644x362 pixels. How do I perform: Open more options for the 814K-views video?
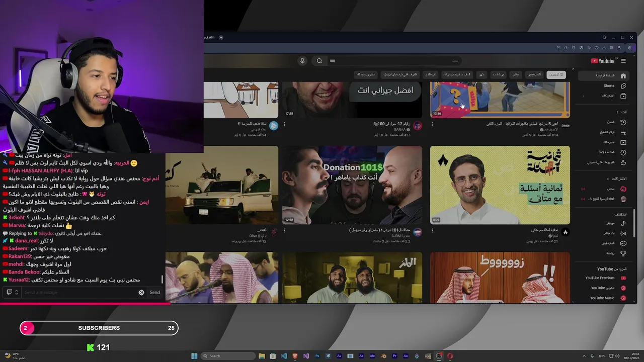[432, 124]
